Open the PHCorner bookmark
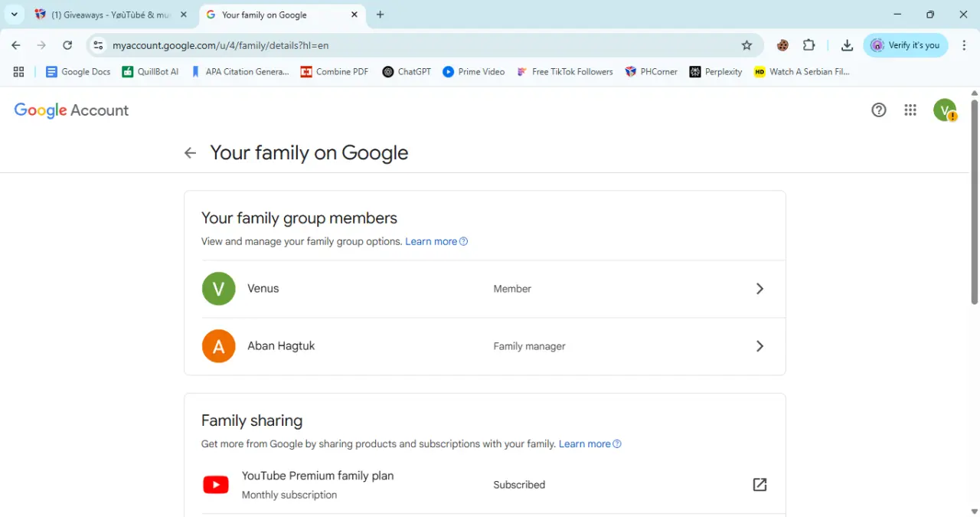 pyautogui.click(x=652, y=71)
